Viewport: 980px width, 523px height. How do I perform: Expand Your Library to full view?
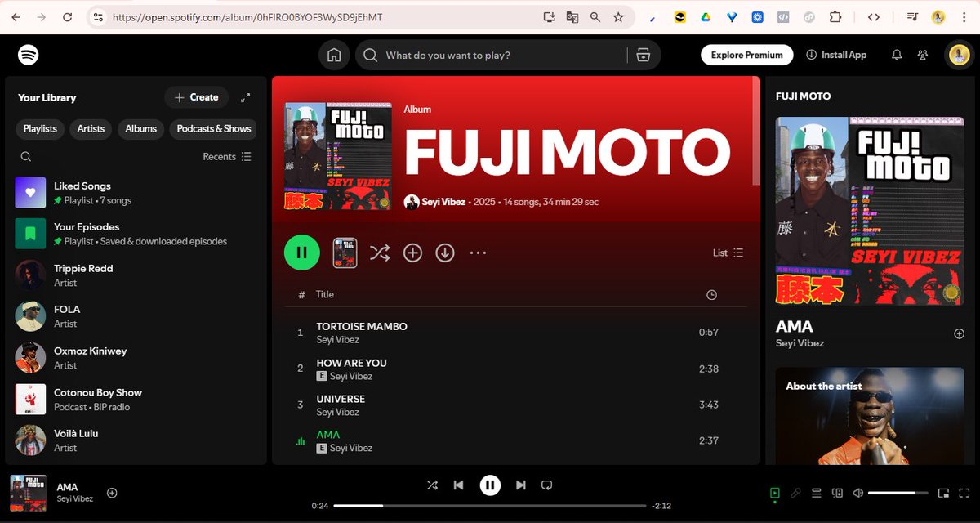(245, 97)
